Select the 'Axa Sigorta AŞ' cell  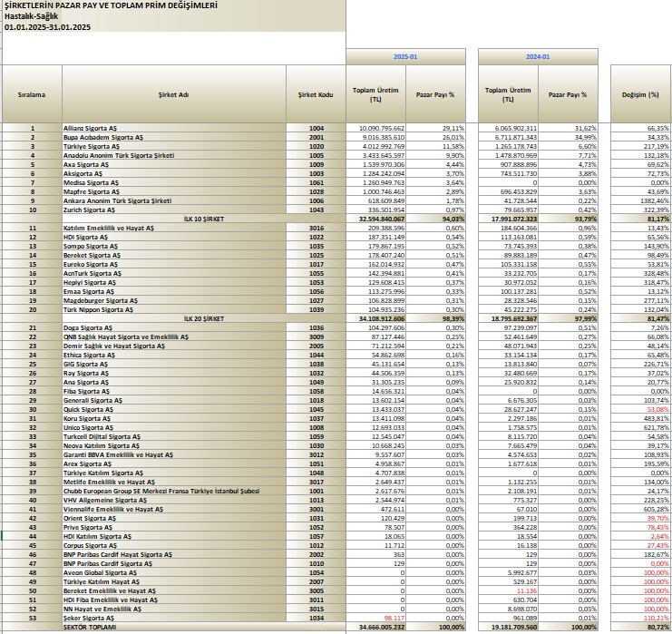[174, 164]
